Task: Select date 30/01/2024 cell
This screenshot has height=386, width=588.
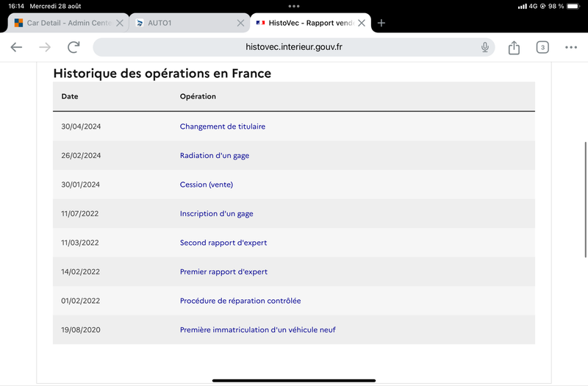Action: 81,185
